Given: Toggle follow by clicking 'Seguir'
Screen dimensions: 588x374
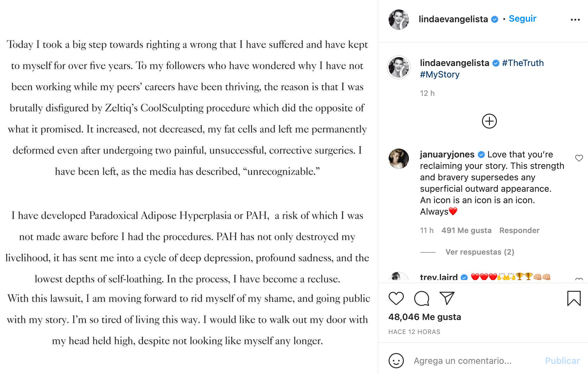Looking at the screenshot, I should (522, 18).
